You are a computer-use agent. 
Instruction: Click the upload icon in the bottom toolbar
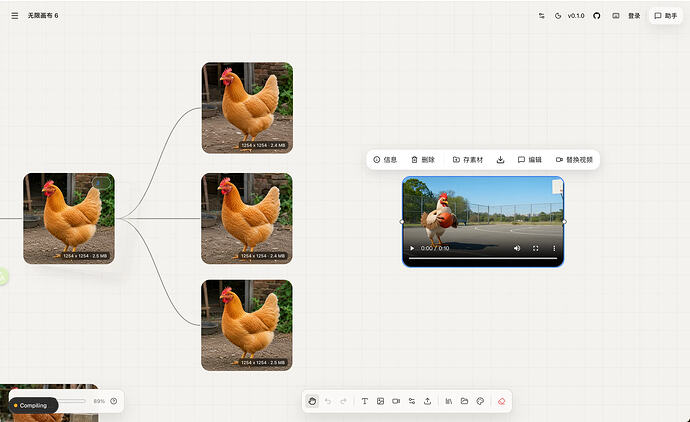click(x=427, y=401)
